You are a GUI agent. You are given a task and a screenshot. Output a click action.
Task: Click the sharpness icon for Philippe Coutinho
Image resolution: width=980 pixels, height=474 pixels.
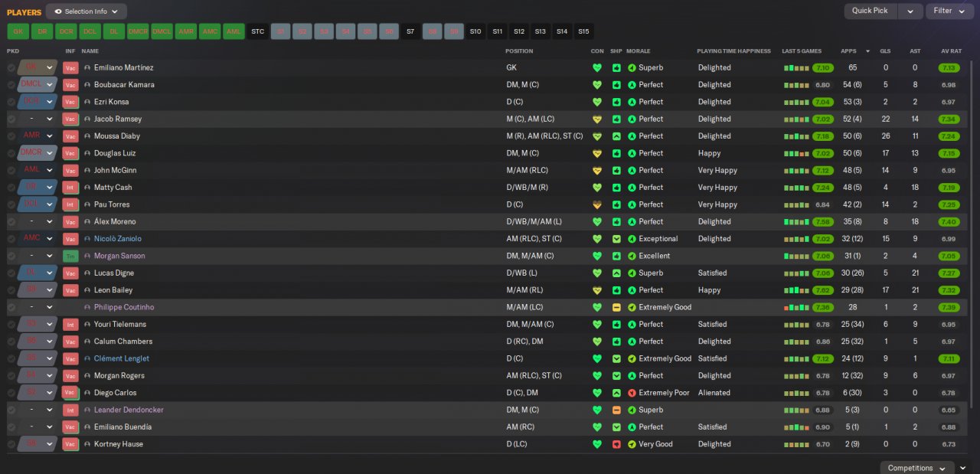616,307
